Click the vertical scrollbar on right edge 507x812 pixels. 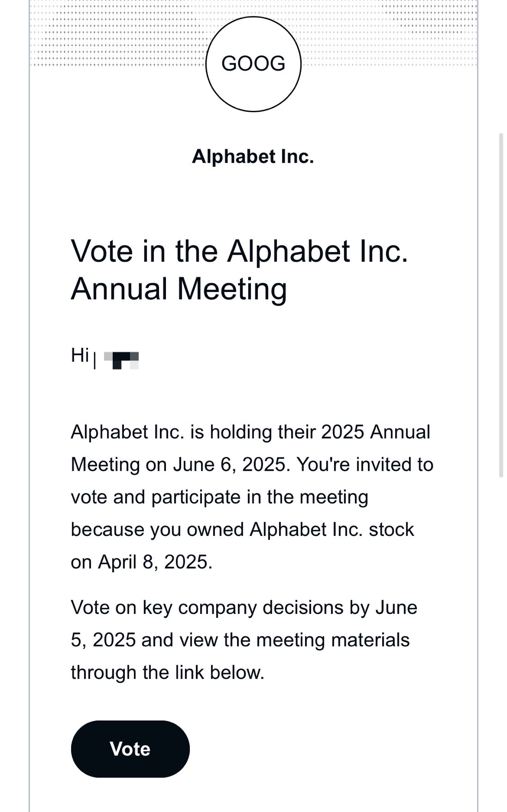point(501,305)
